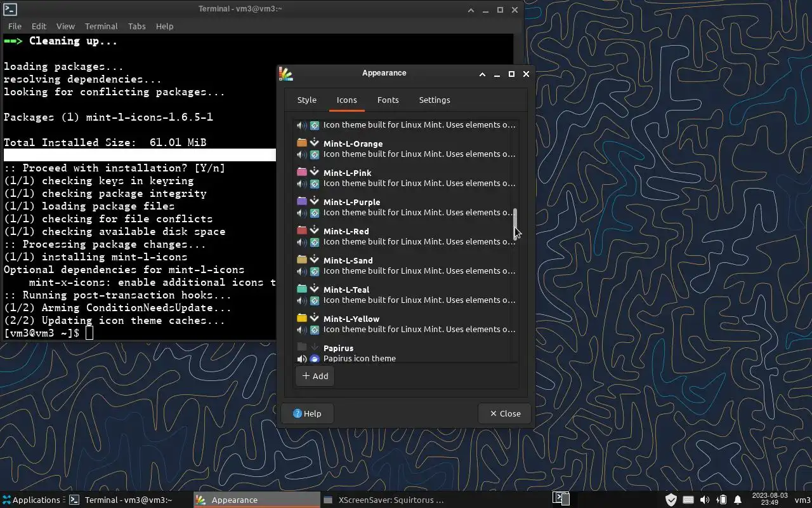Click the 'Papirus icon theme' description text
Viewport: 812px width, 508px height.
[359, 358]
